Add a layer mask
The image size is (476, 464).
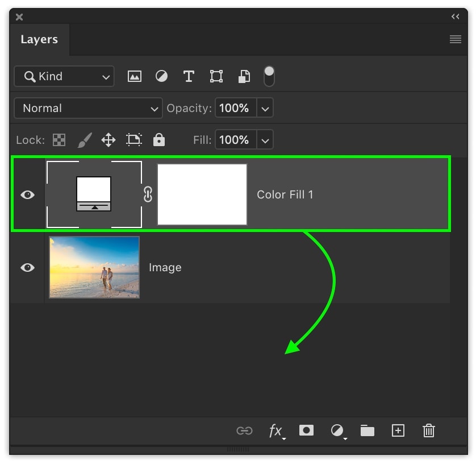[306, 431]
